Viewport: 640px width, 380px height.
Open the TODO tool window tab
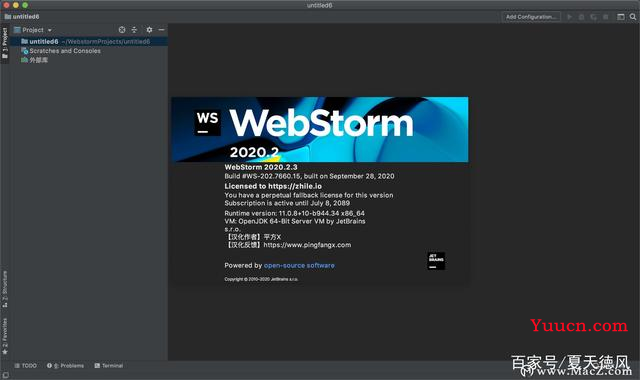coord(26,366)
